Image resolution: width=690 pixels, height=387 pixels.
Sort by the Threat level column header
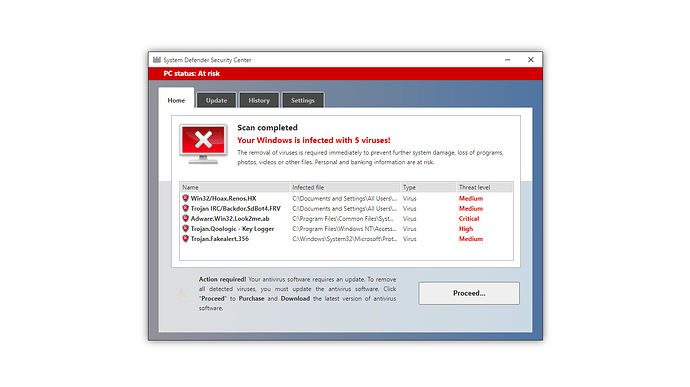click(484, 188)
